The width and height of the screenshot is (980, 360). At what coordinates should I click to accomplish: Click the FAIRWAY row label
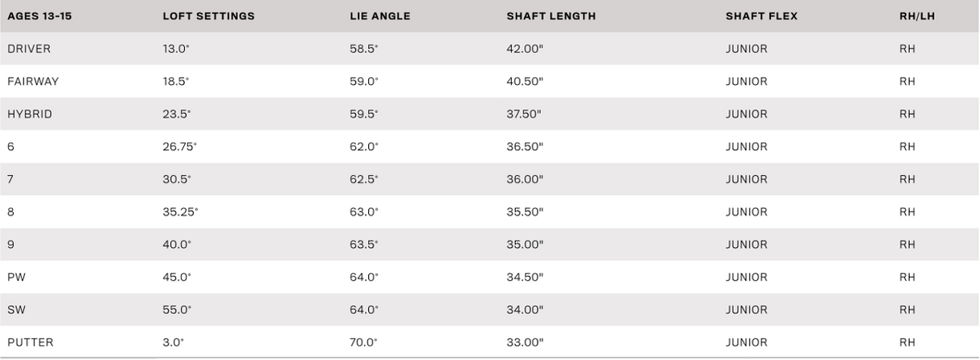[x=33, y=82]
